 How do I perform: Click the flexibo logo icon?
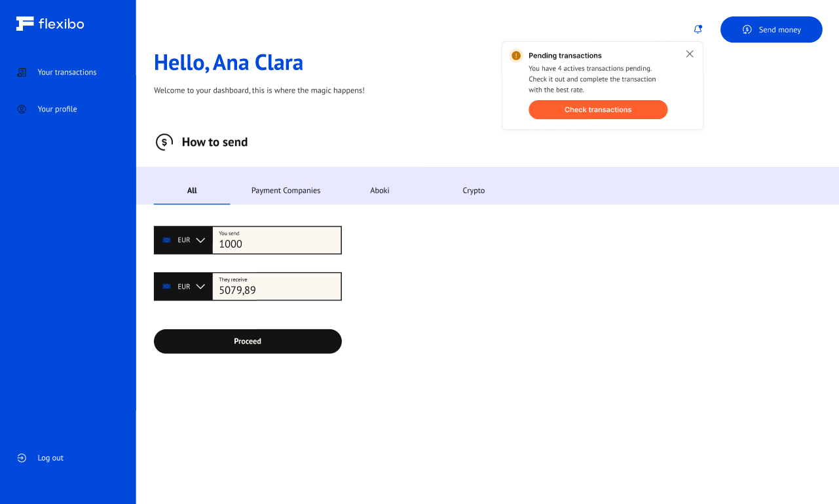click(x=25, y=24)
